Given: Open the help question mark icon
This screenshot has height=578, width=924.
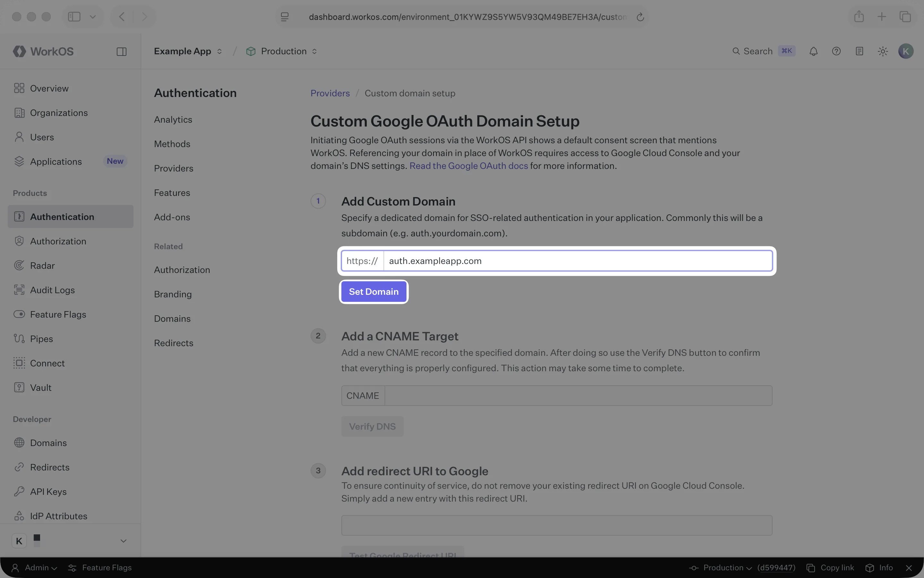Looking at the screenshot, I should click(836, 51).
